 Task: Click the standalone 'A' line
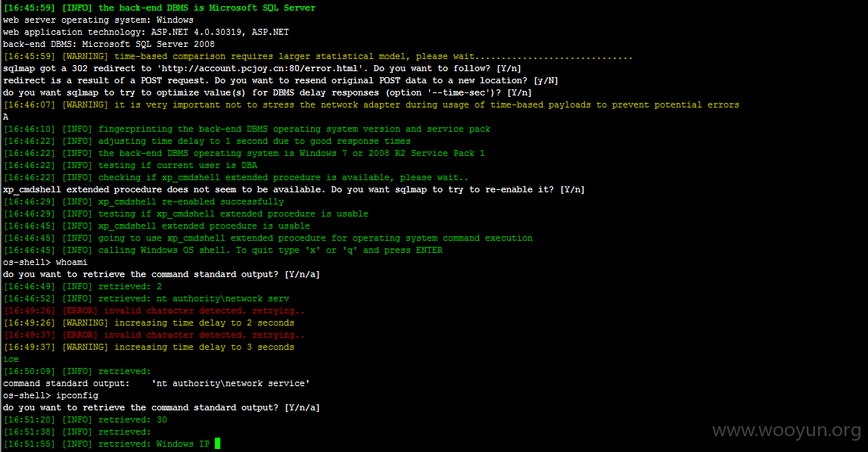(5, 117)
